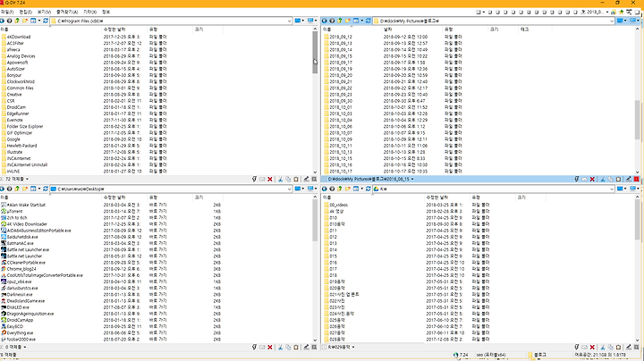Screen dimensions: 644x361
Task: Expand the K:\ address bar dropdown
Action: click(x=612, y=189)
